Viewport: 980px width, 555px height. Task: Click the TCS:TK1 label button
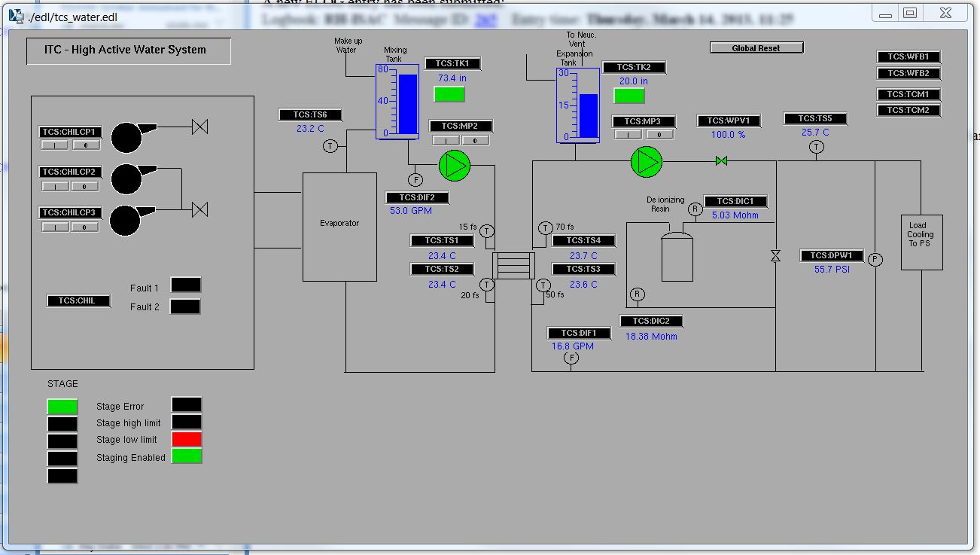(452, 64)
